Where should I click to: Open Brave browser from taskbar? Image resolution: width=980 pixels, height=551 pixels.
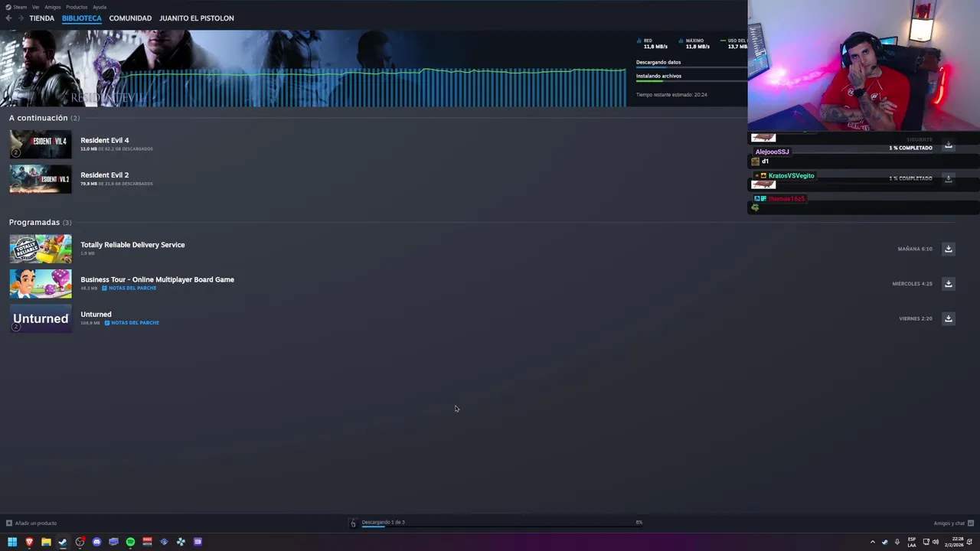[x=29, y=542]
